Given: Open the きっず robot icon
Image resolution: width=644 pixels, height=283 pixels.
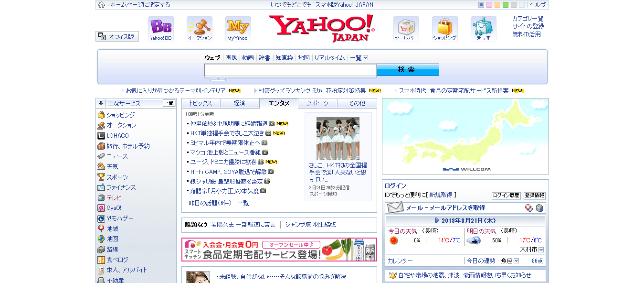Looking at the screenshot, I should pyautogui.click(x=484, y=29).
